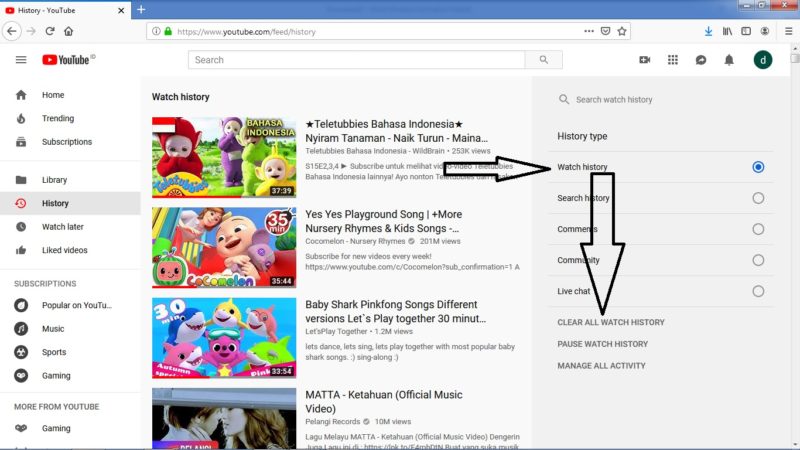Screen dimensions: 800x450
Task: Open Music subscription channel
Action: pyautogui.click(x=70, y=329)
